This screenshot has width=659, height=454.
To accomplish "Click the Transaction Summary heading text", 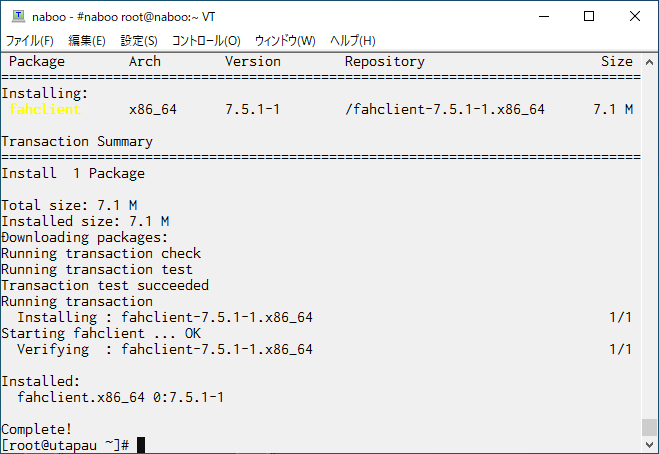I will click(77, 142).
